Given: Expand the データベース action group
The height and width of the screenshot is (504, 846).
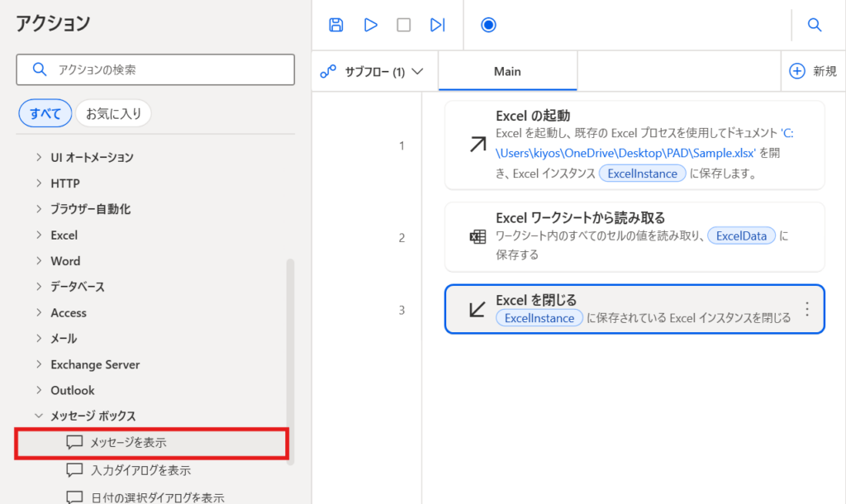Looking at the screenshot, I should [38, 287].
